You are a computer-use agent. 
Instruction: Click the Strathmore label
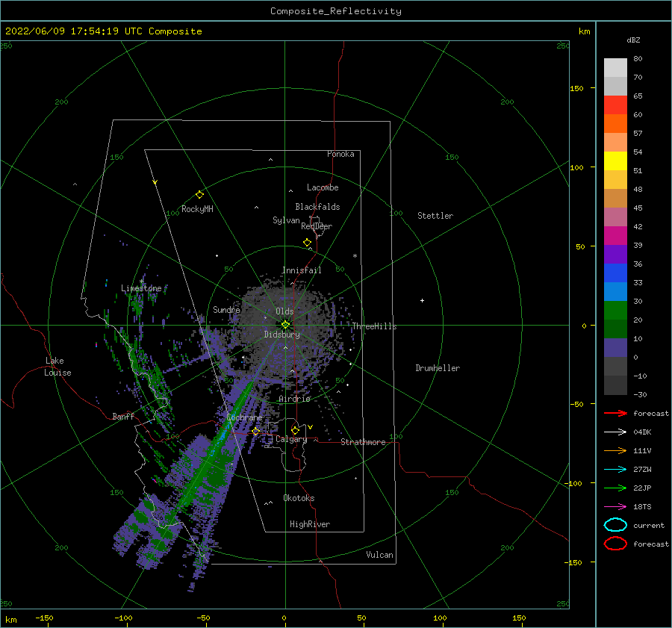[x=363, y=442]
